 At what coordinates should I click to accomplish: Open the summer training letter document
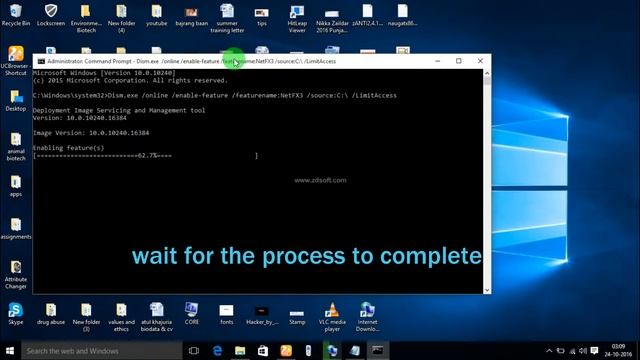coord(227,18)
